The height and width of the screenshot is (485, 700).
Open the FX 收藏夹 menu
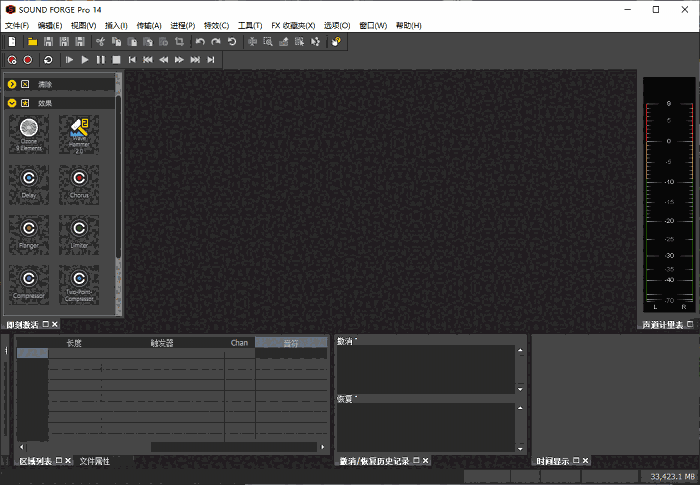[x=292, y=25]
